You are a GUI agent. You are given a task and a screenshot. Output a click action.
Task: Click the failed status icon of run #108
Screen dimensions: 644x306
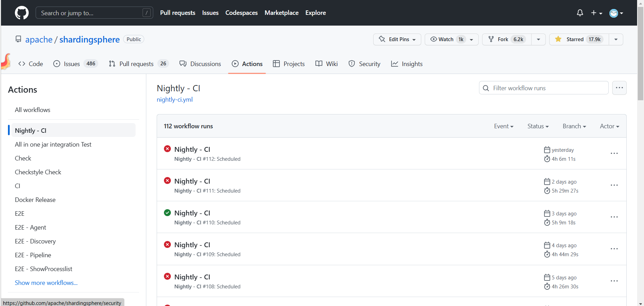[x=167, y=276]
